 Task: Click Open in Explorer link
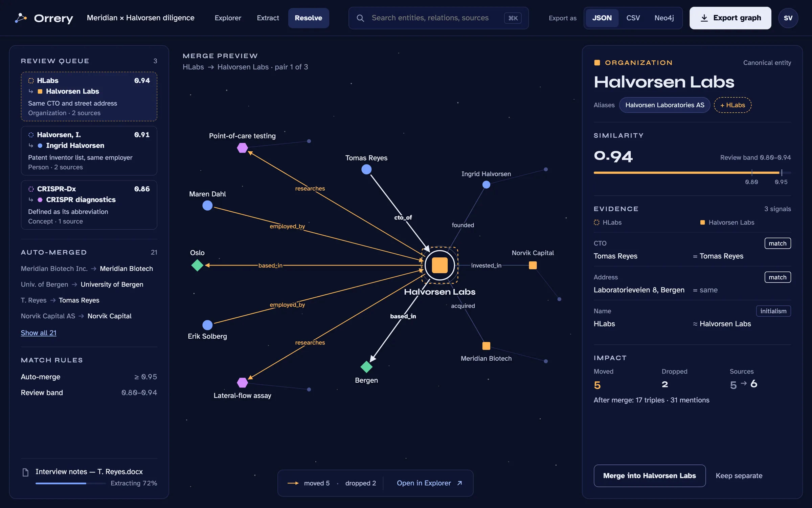pyautogui.click(x=429, y=483)
